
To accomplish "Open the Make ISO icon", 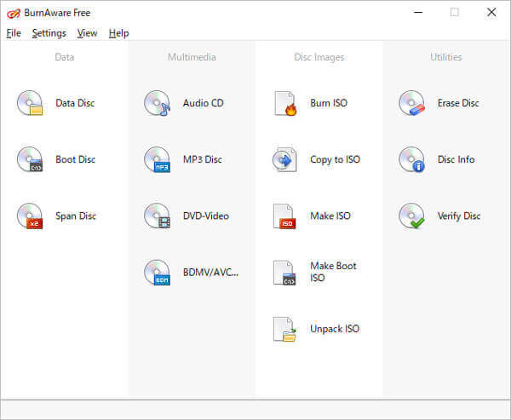I will tap(284, 216).
